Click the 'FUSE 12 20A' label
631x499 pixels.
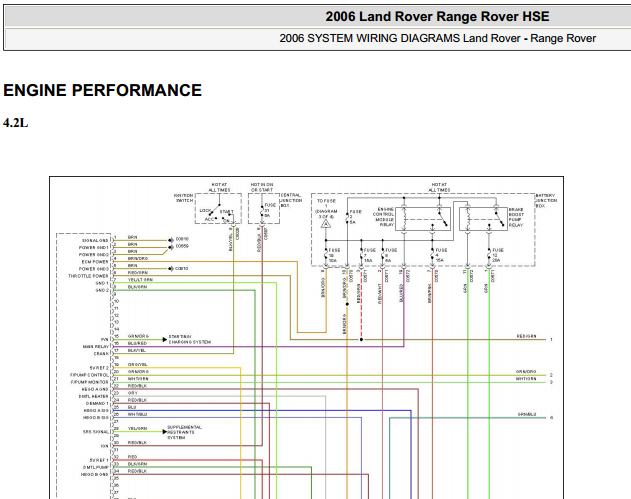pyautogui.click(x=497, y=255)
